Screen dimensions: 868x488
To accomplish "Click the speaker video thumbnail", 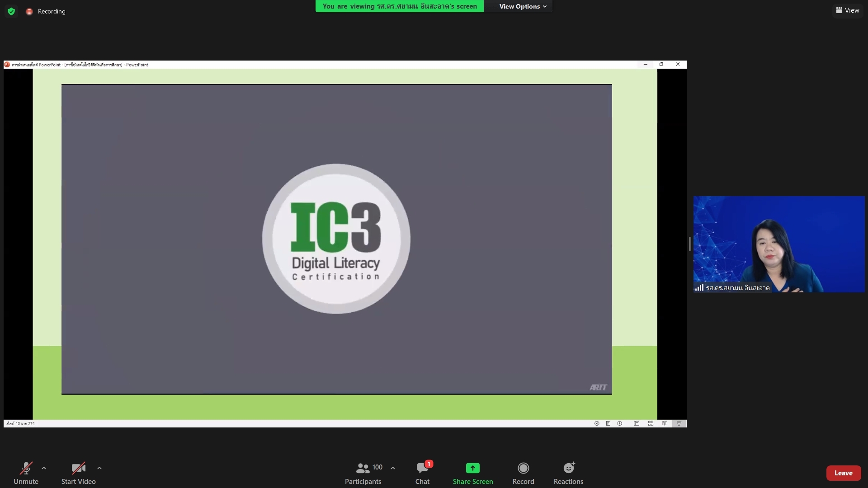I will tap(778, 244).
